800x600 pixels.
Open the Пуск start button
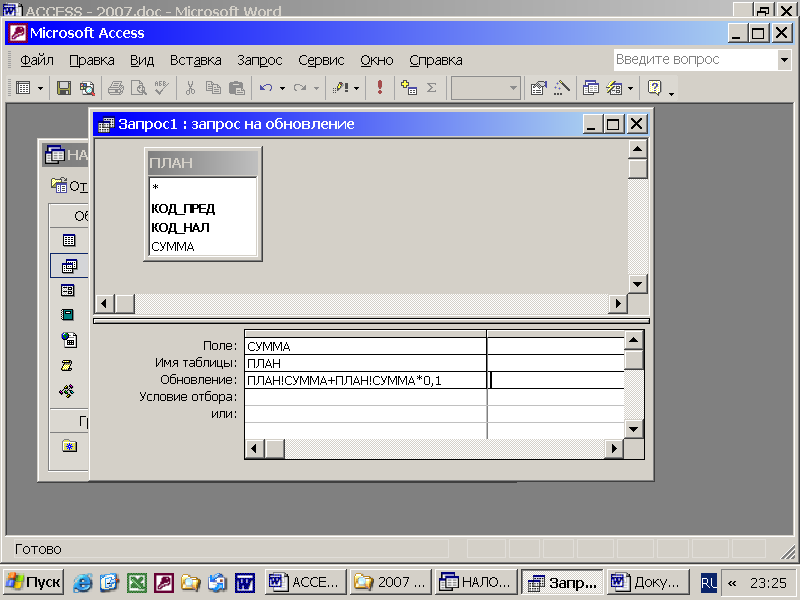[34, 582]
